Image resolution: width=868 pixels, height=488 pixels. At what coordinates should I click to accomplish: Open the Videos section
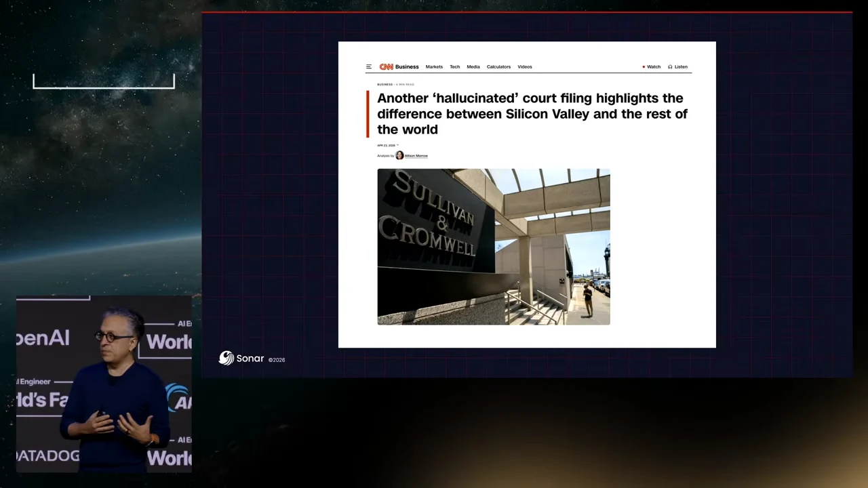pos(525,66)
